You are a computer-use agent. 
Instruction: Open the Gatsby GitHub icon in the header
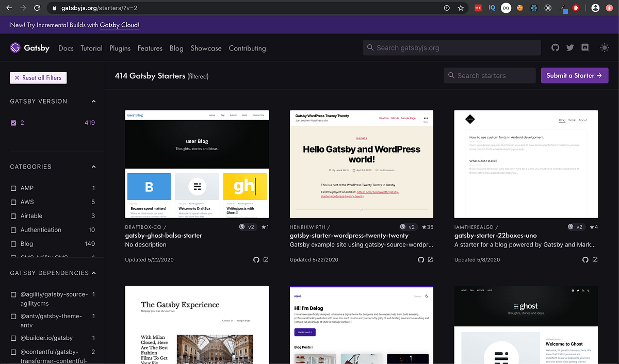pyautogui.click(x=555, y=47)
